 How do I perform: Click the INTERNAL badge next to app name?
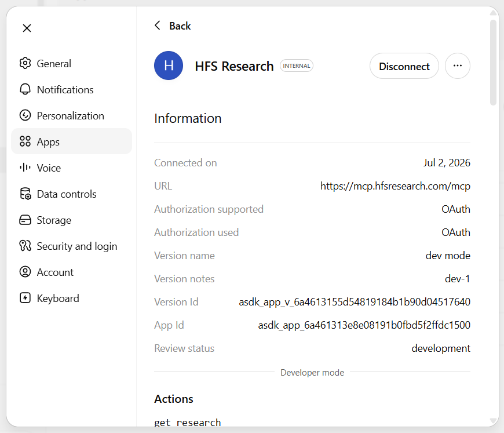tap(297, 66)
